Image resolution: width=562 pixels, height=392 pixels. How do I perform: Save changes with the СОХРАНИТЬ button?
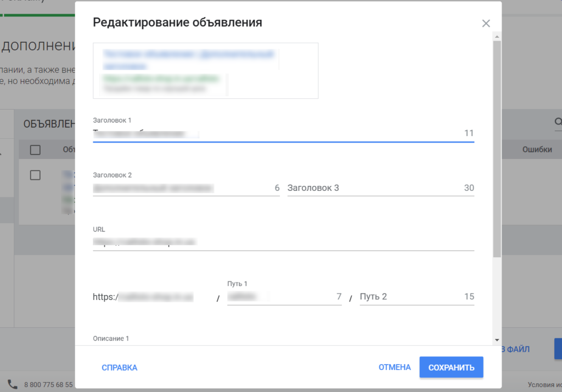point(451,367)
